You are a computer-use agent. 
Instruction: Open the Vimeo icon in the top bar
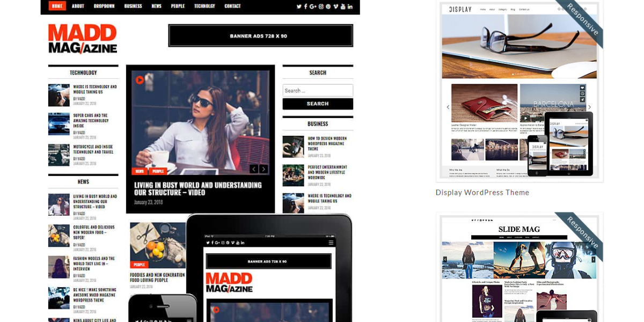coord(336,6)
